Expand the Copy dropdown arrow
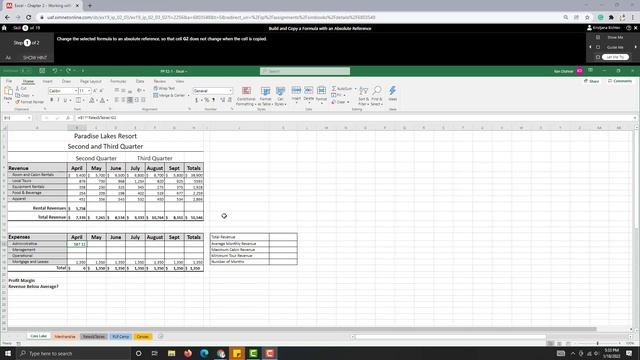 pos(33,96)
